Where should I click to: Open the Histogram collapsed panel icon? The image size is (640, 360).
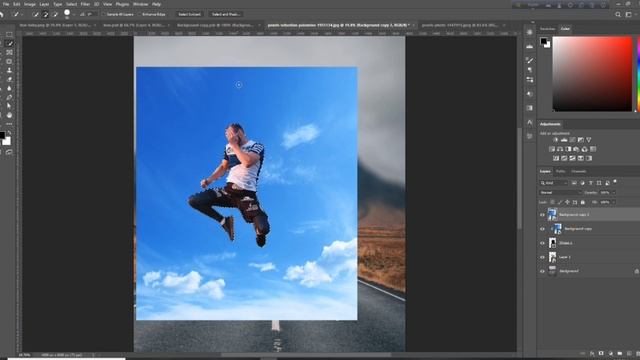click(x=529, y=47)
